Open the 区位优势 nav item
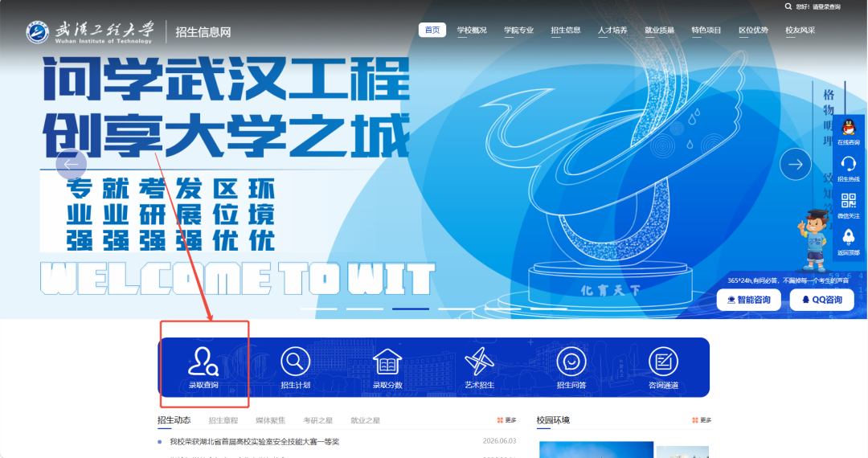This screenshot has height=458, width=868. (753, 31)
